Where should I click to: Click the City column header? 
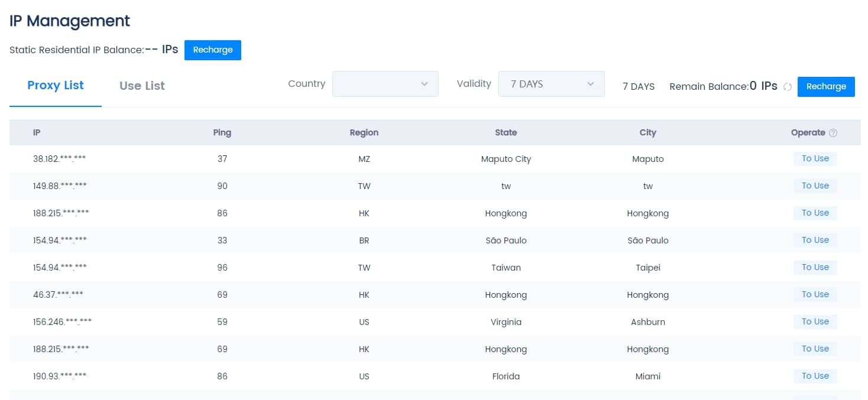tap(648, 132)
